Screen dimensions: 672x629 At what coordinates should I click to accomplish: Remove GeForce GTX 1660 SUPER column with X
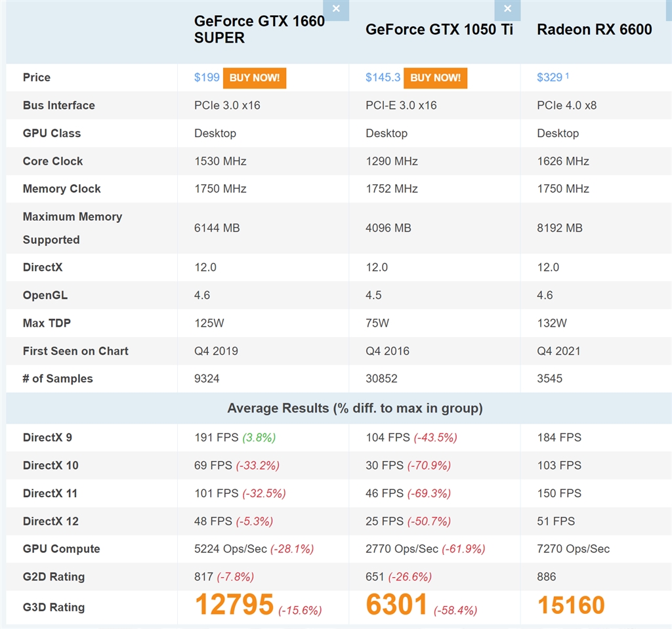[x=336, y=9]
